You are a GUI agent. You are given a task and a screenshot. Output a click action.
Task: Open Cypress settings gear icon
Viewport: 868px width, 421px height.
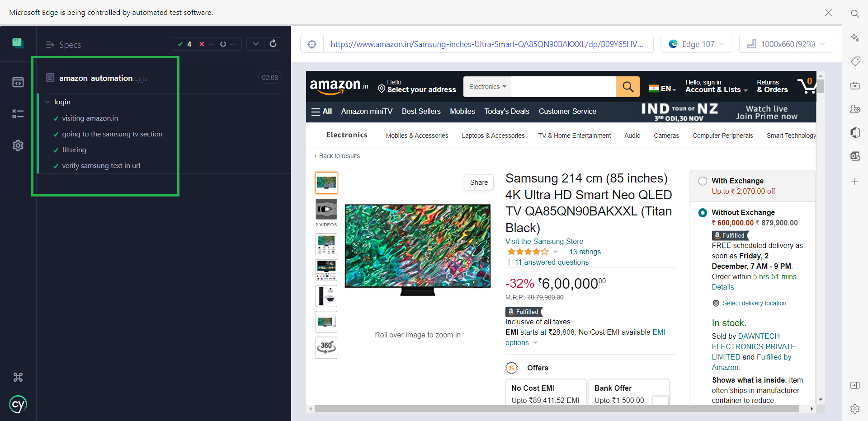click(18, 145)
